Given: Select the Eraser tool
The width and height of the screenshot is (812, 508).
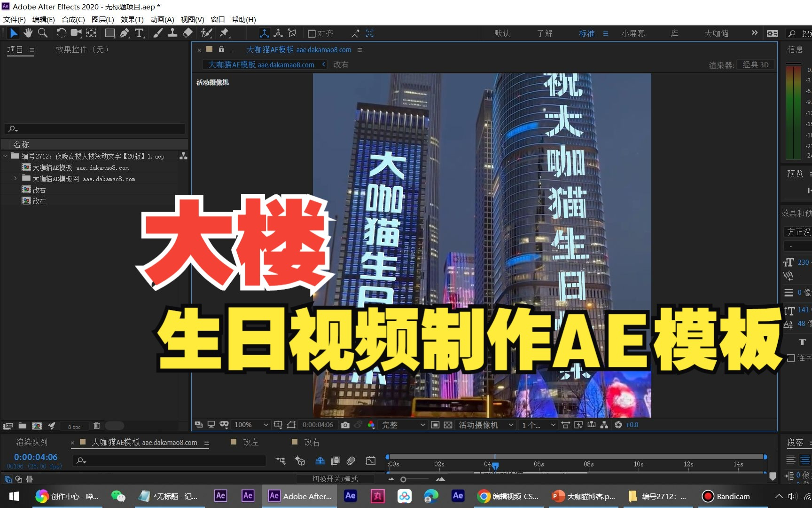Looking at the screenshot, I should (x=187, y=33).
